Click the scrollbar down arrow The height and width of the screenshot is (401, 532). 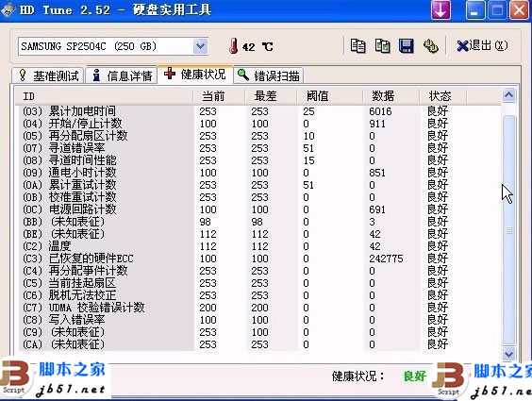pos(508,354)
